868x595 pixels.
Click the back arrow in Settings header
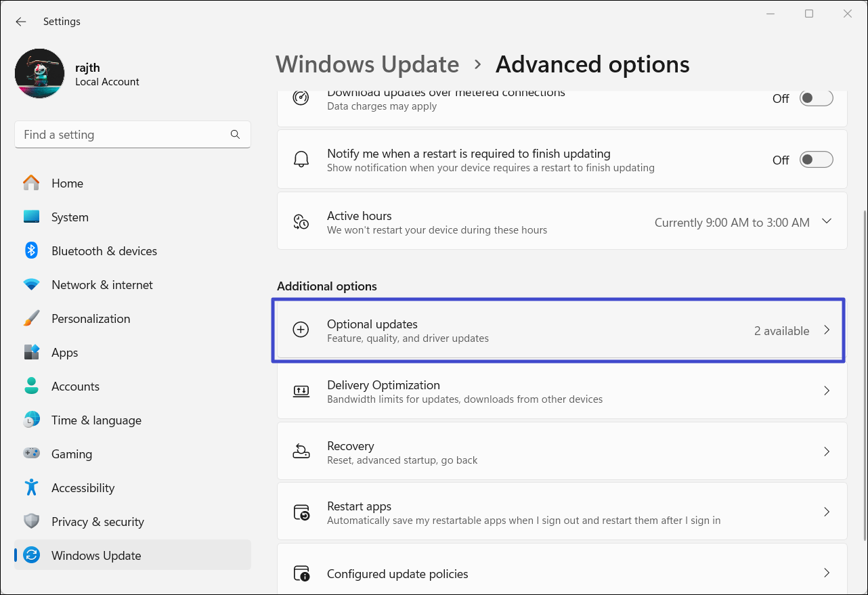coord(21,22)
